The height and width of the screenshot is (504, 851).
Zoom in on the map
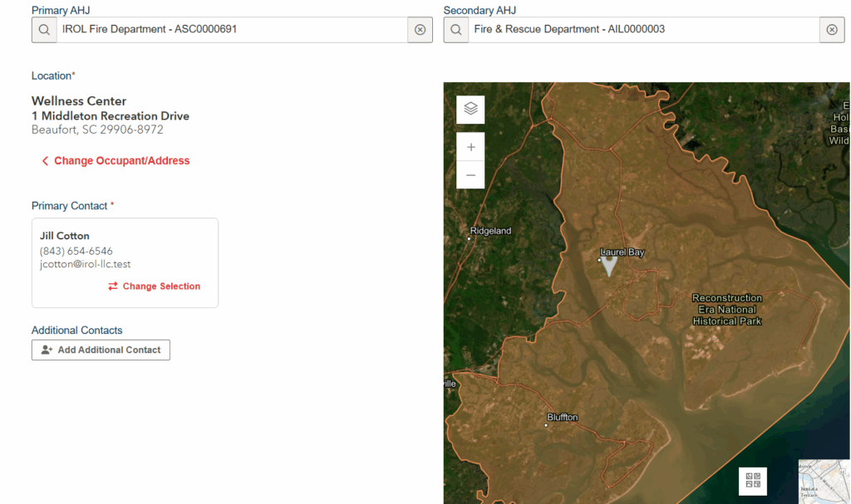click(470, 147)
